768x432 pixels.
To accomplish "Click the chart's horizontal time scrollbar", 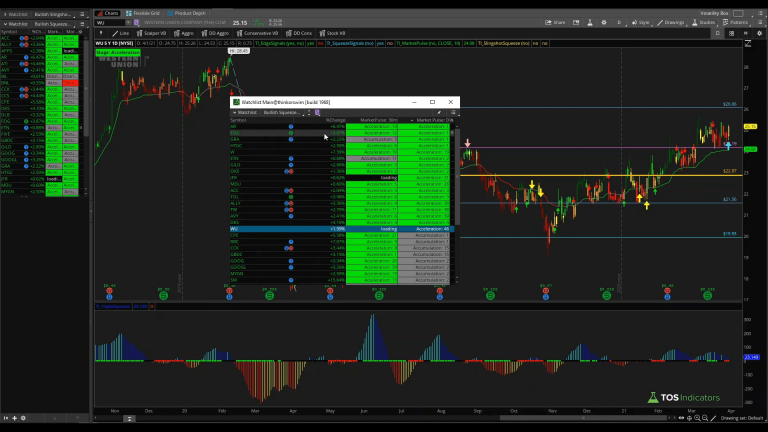I will click(x=585, y=418).
